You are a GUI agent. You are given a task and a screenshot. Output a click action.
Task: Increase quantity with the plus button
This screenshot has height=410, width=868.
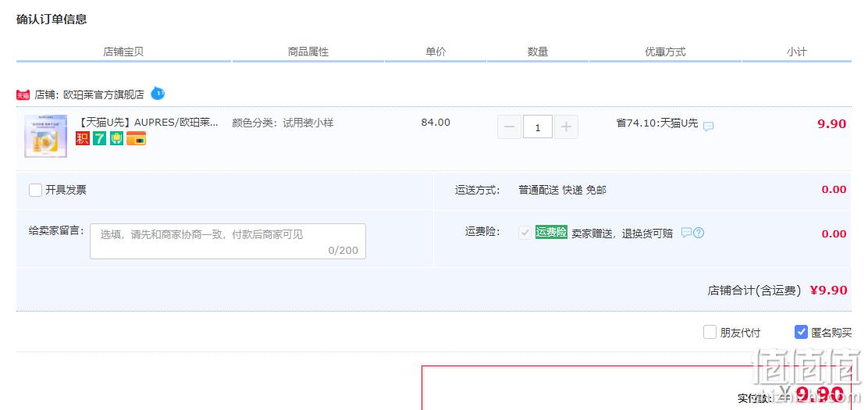click(x=566, y=127)
